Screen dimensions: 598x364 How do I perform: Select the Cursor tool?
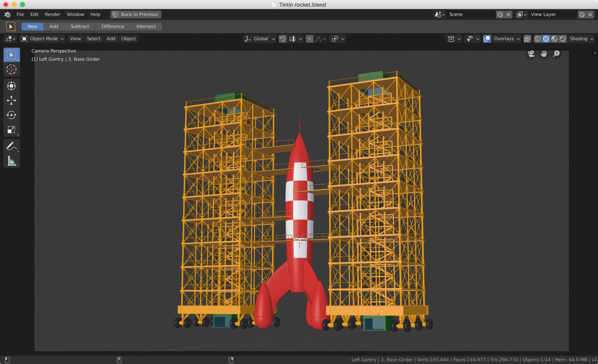click(12, 70)
